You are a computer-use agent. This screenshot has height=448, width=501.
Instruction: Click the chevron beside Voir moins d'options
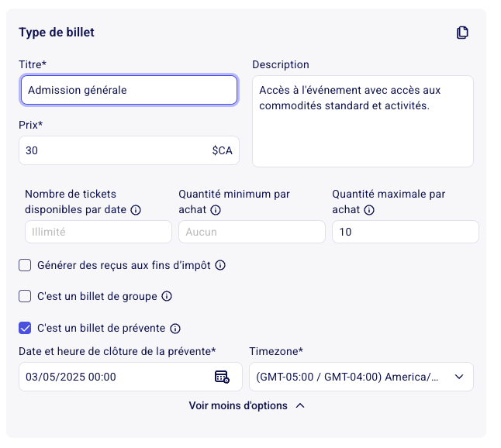[x=300, y=405]
